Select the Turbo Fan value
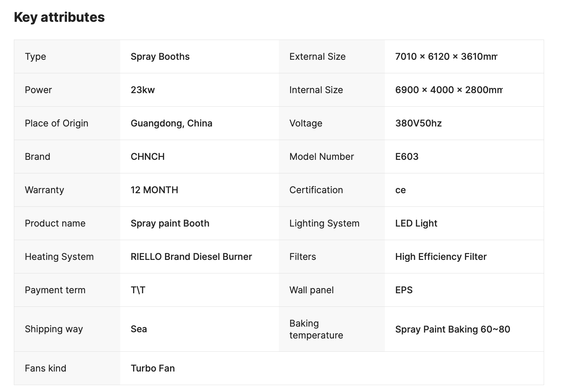 point(153,368)
